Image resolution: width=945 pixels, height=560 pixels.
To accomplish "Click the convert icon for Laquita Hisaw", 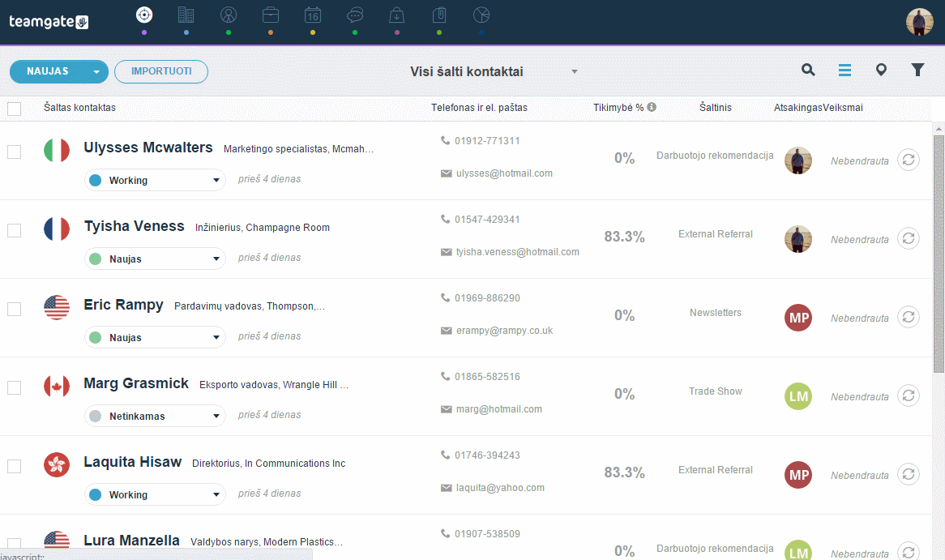I will tap(909, 474).
